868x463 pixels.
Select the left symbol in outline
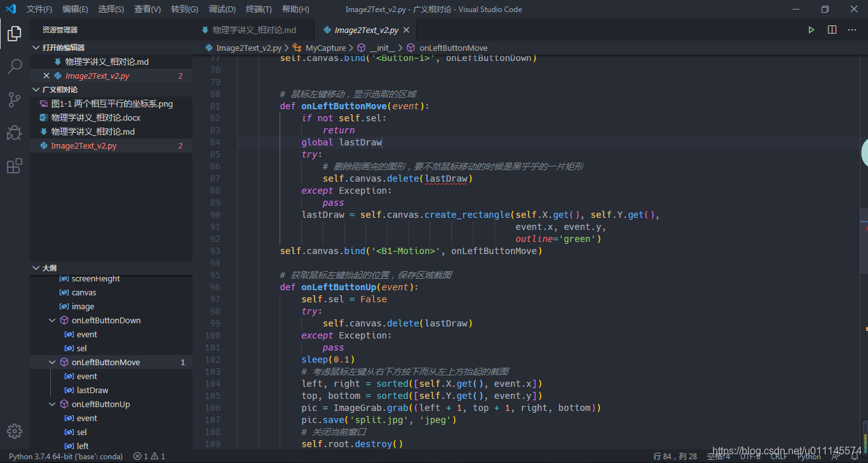point(111,446)
